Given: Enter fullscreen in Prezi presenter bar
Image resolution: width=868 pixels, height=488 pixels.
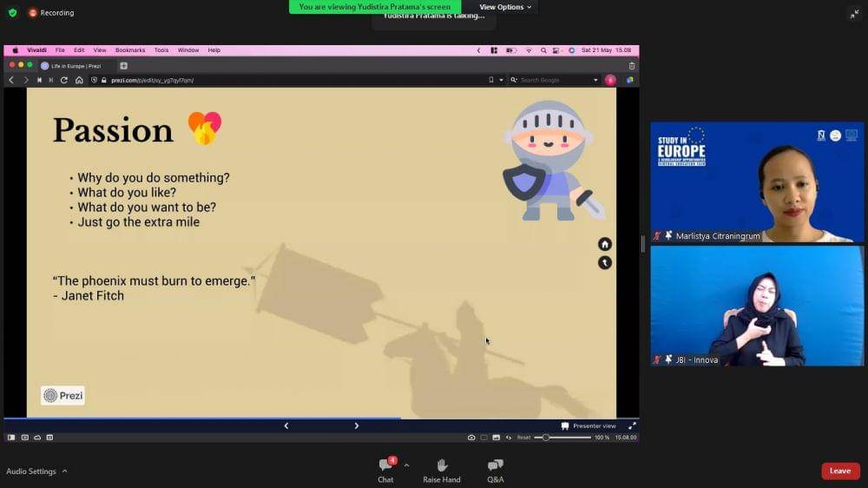Looking at the screenshot, I should pos(632,425).
